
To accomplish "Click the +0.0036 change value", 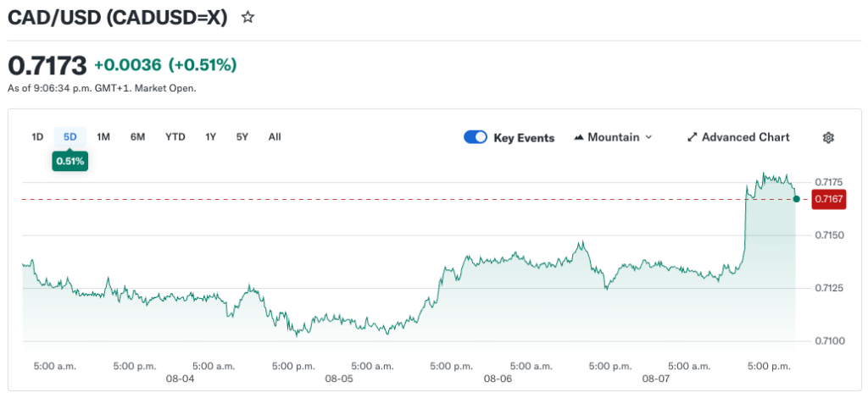I will coord(128,65).
